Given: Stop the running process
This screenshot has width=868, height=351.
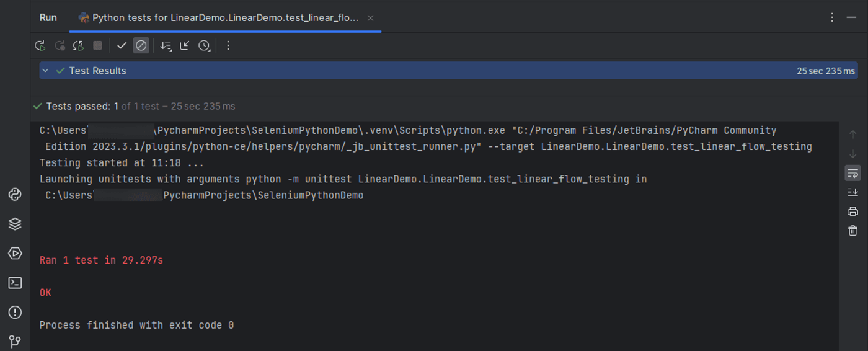Looking at the screenshot, I should coord(97,45).
